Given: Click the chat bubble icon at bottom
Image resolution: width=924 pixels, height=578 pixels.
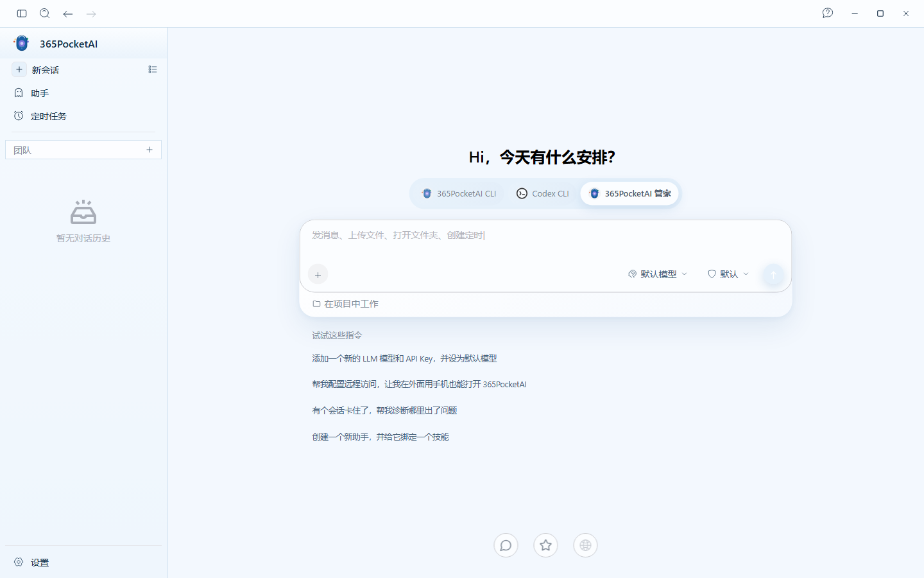Looking at the screenshot, I should 506,545.
